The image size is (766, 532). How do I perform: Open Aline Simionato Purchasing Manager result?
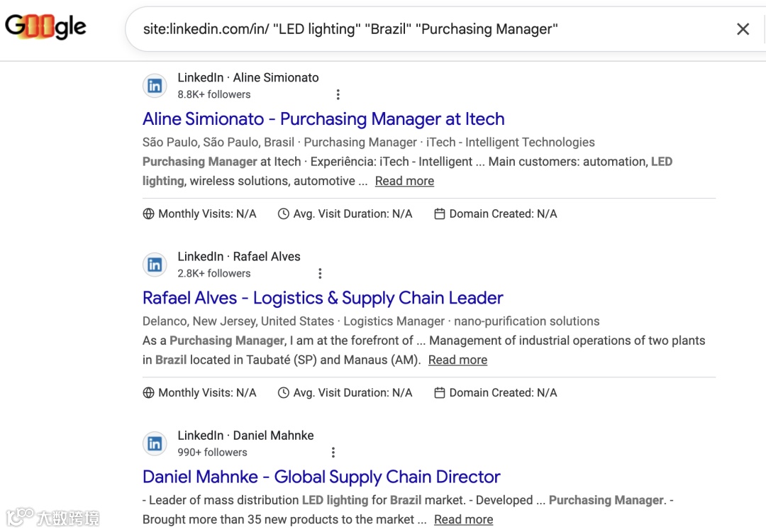pos(323,119)
